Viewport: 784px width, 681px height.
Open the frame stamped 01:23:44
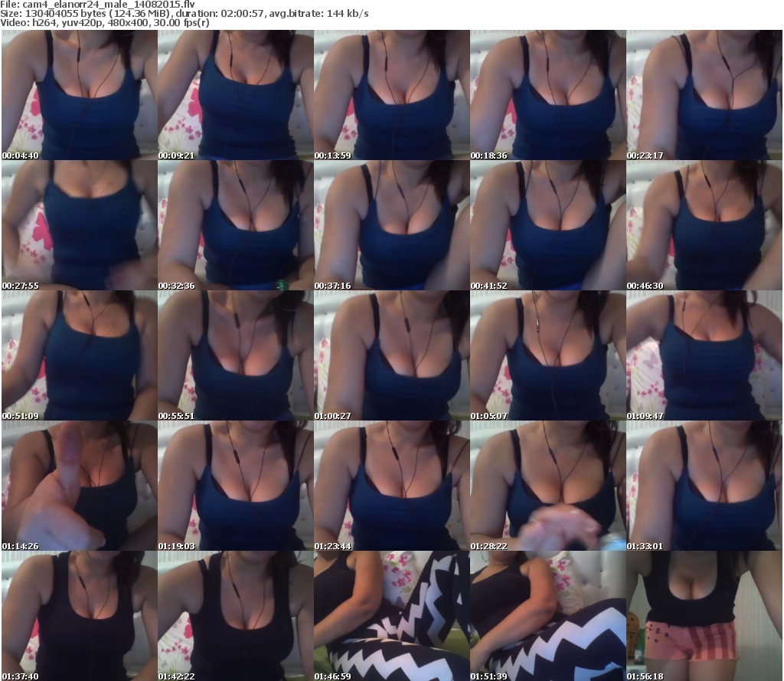click(x=392, y=486)
